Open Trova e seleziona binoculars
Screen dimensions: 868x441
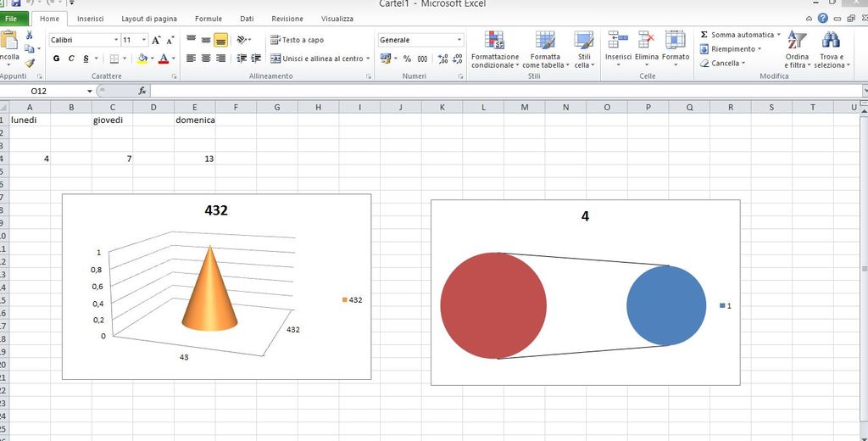click(x=832, y=50)
